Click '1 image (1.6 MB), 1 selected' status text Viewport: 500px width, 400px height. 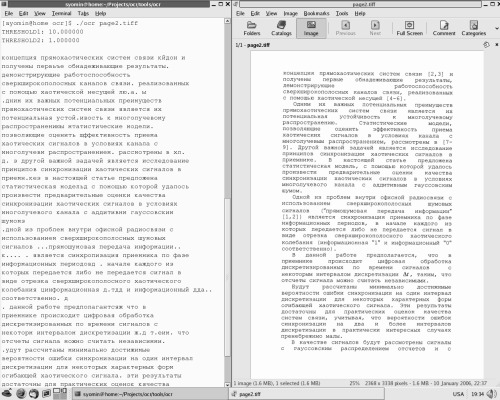coord(277,383)
